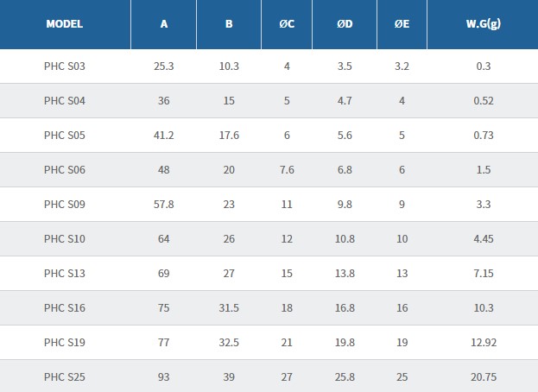Click the ØE column header

tap(402, 24)
